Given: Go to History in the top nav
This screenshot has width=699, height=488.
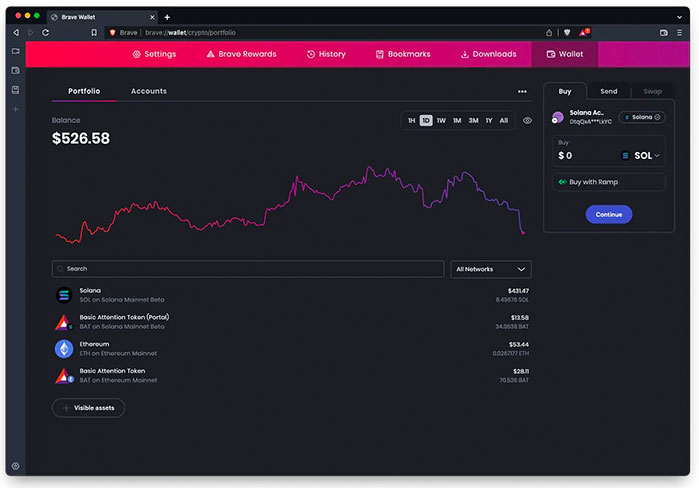Looking at the screenshot, I should (x=326, y=54).
